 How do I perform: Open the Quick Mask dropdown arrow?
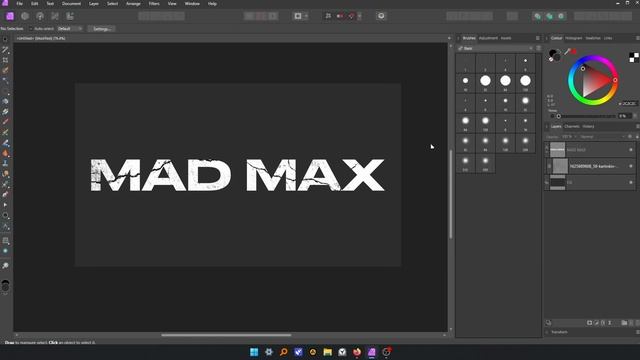tap(306, 16)
